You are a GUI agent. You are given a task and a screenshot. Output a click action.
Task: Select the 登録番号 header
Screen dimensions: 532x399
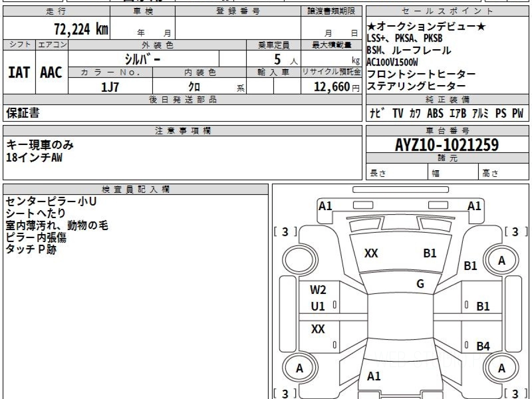(238, 12)
